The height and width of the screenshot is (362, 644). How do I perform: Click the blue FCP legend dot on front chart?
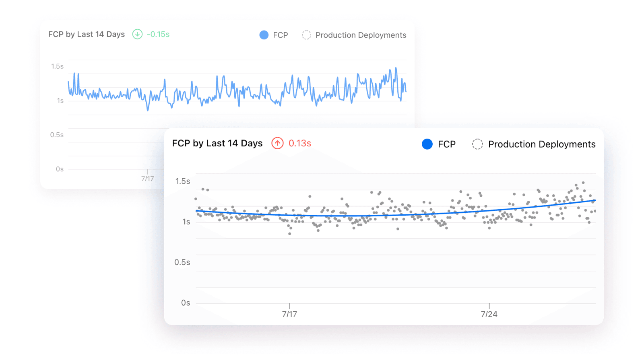[427, 144]
